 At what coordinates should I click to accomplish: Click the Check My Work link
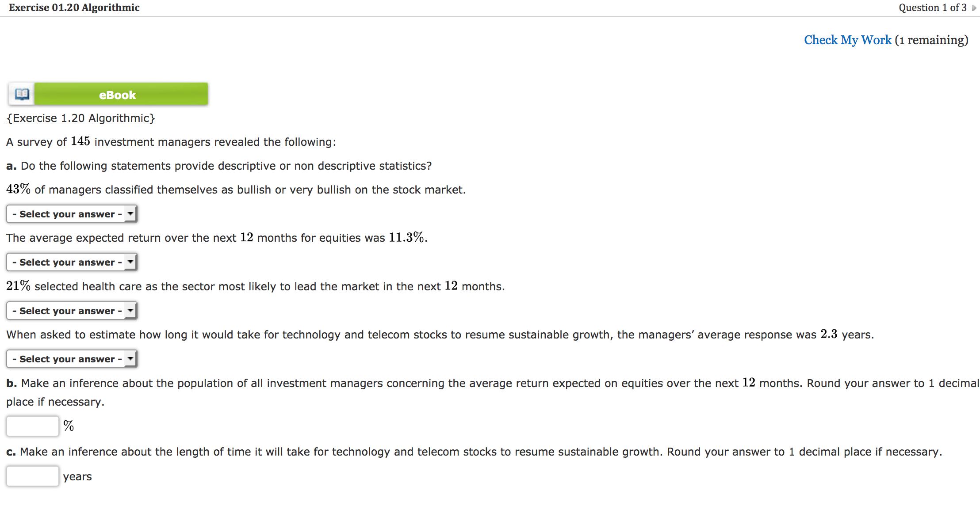click(x=847, y=40)
